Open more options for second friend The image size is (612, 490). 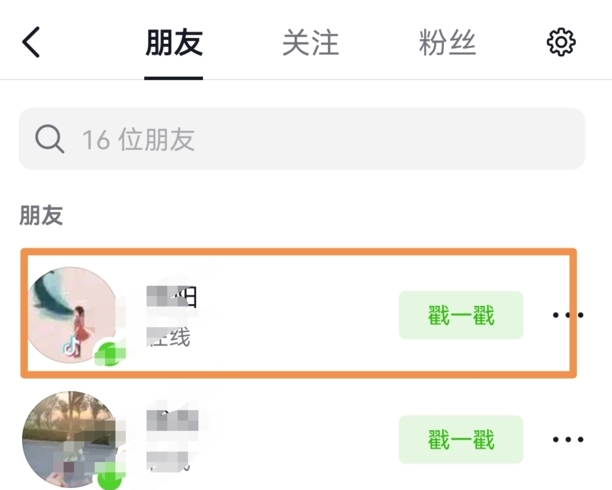click(x=568, y=439)
